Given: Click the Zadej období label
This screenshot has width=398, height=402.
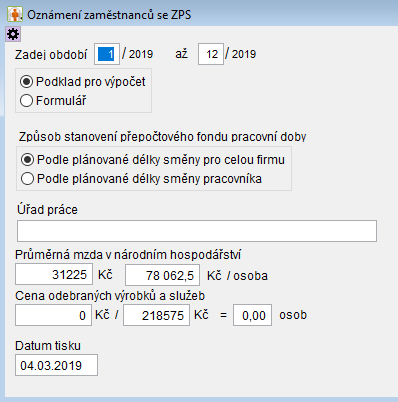Looking at the screenshot, I should click(x=51, y=54).
